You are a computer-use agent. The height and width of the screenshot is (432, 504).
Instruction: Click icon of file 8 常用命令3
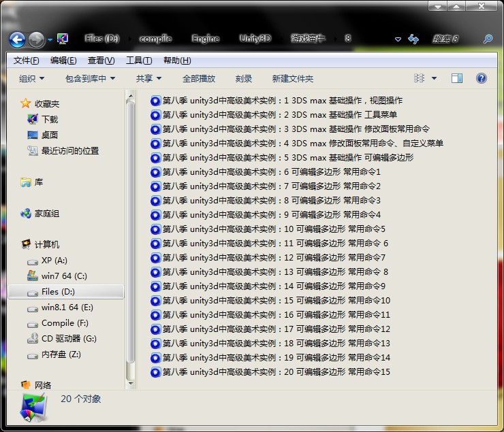[155, 201]
